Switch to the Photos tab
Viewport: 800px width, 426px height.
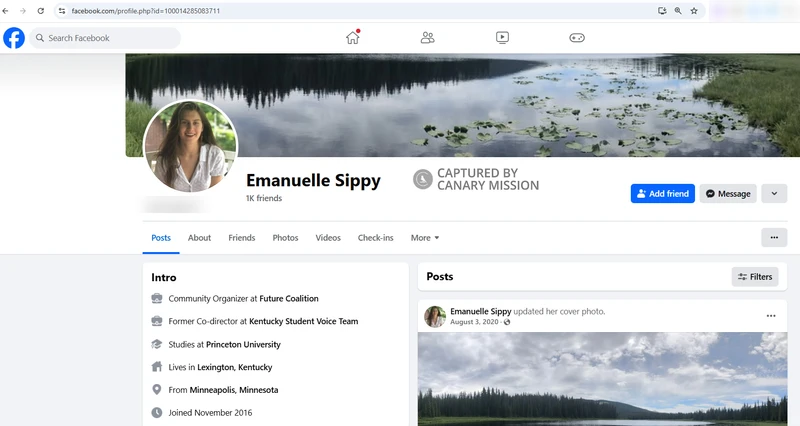tap(286, 238)
